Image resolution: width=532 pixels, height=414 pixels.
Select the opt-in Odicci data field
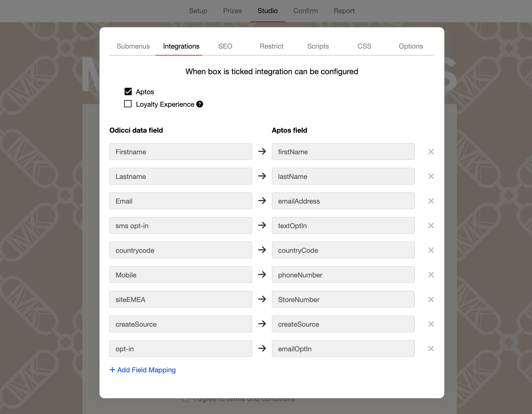pyautogui.click(x=181, y=349)
